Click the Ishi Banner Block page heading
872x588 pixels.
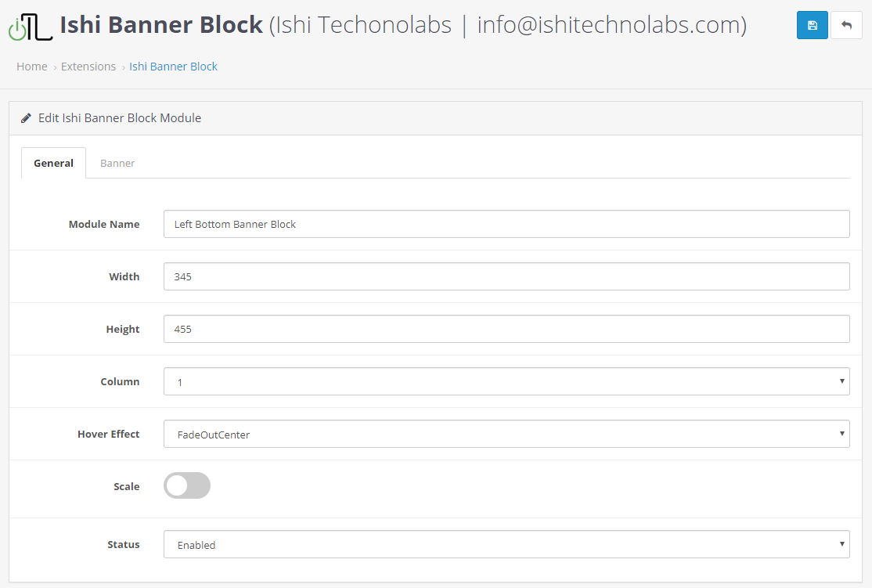tap(161, 25)
